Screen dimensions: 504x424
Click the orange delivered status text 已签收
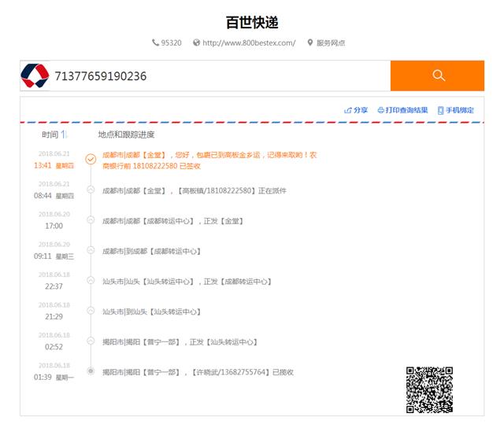coord(190,166)
